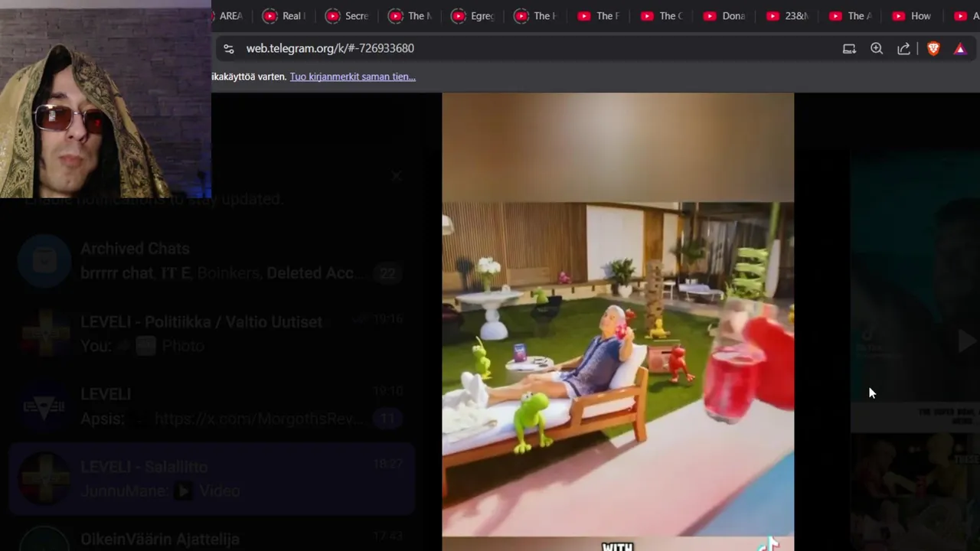Screen dimensions: 980x551
Task: Click the avatar of 'LEVELI - Politiikka' chat
Action: click(44, 334)
